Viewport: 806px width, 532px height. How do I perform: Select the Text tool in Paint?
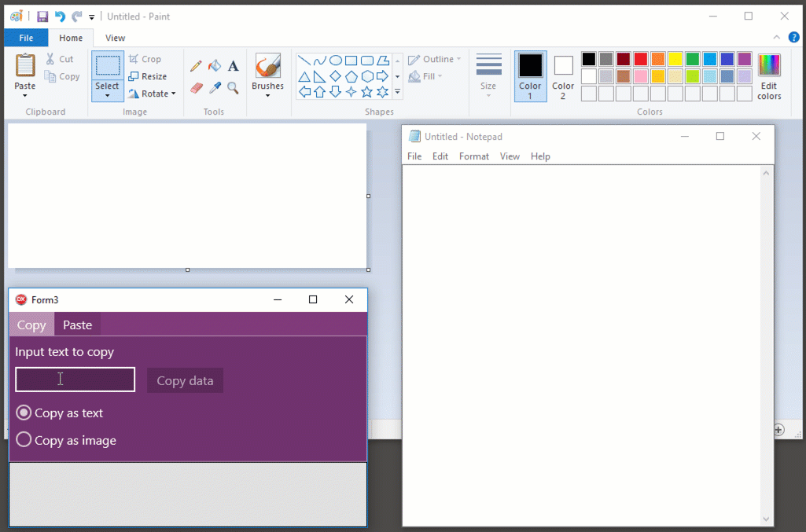click(x=234, y=66)
